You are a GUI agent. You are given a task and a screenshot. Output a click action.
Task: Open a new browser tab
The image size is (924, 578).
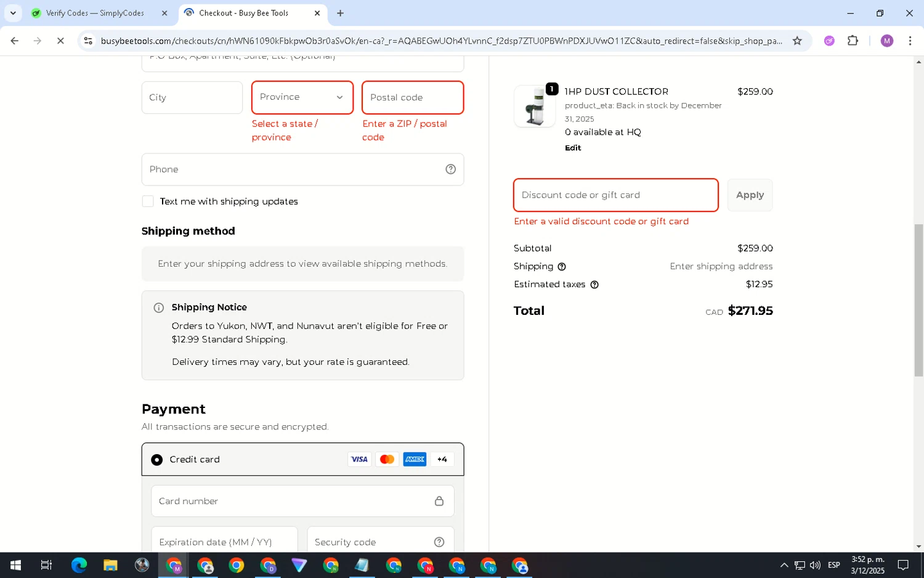[x=340, y=13]
